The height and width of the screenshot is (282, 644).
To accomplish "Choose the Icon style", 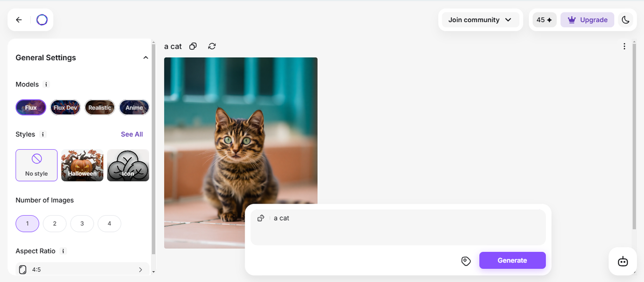I will pyautogui.click(x=128, y=165).
